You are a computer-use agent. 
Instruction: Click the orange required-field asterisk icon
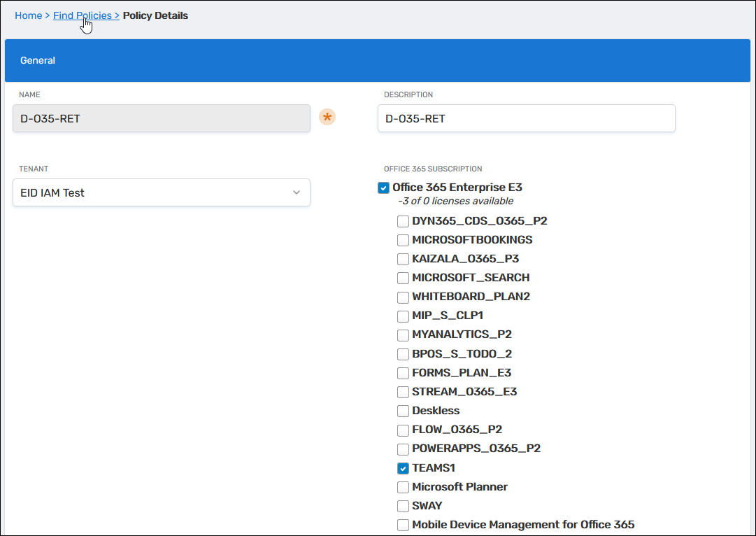327,118
